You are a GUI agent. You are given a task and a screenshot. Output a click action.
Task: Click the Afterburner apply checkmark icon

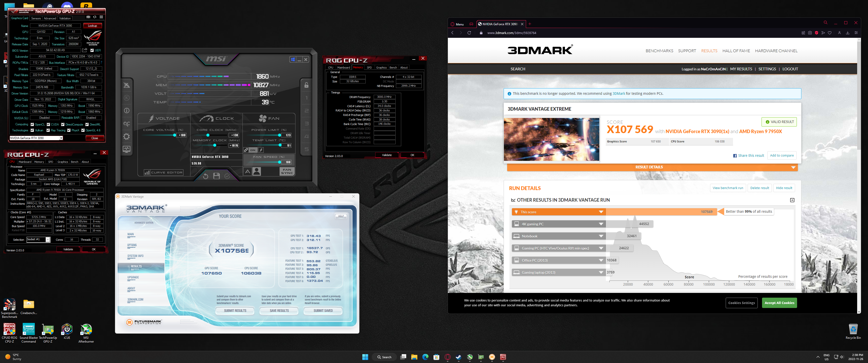point(227,176)
